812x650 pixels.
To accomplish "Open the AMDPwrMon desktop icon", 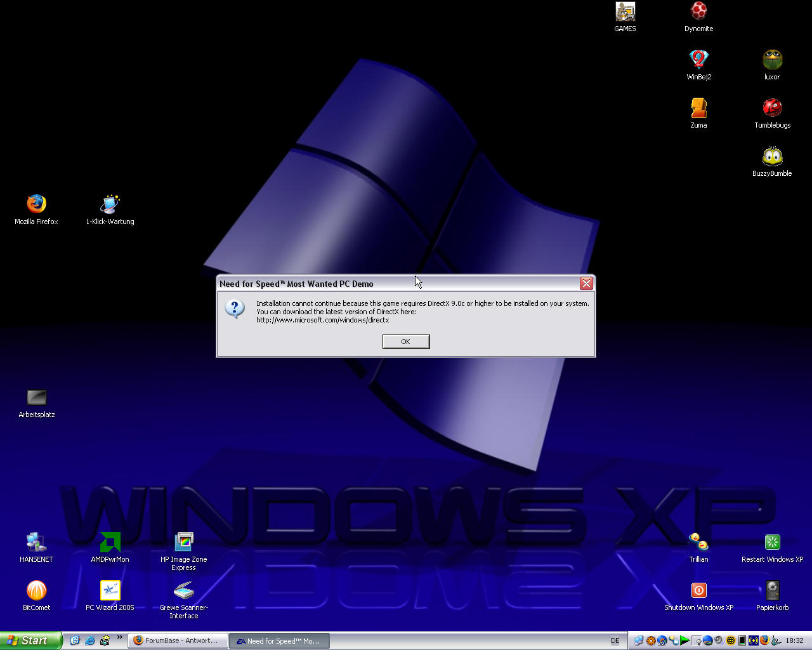I will (110, 548).
